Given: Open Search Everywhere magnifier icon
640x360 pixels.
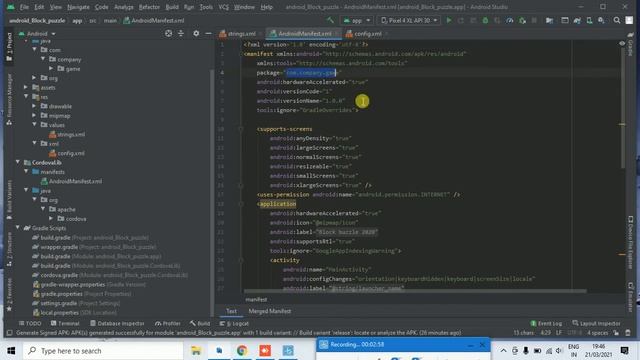Looking at the screenshot, I should (617, 20).
